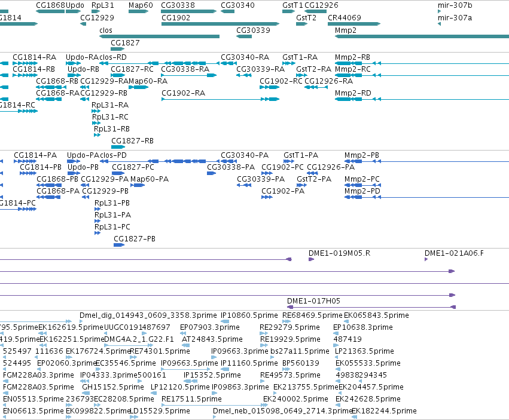Click the Mmp2-RD transcript label
Screen dimensions: 509x420
tap(353, 93)
